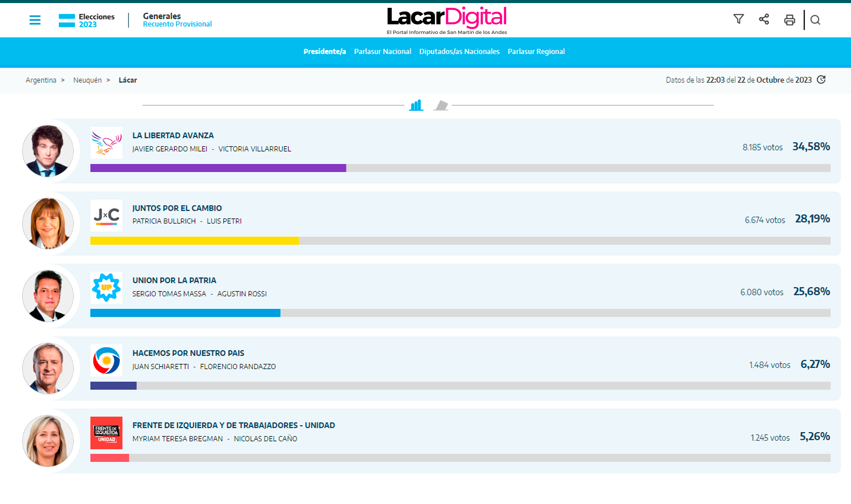Refresh data with the reload icon
This screenshot has height=504, width=851.
(x=821, y=80)
